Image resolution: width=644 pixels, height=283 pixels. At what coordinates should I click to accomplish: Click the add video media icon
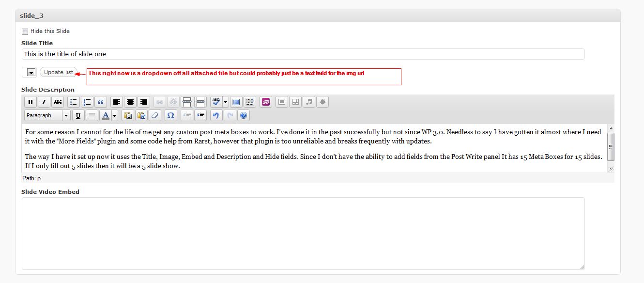295,102
